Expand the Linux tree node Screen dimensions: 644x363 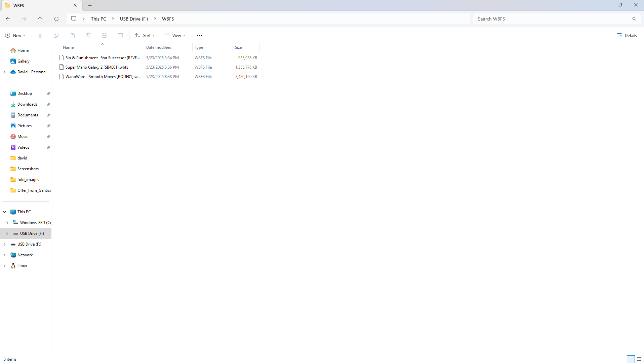coord(5,266)
